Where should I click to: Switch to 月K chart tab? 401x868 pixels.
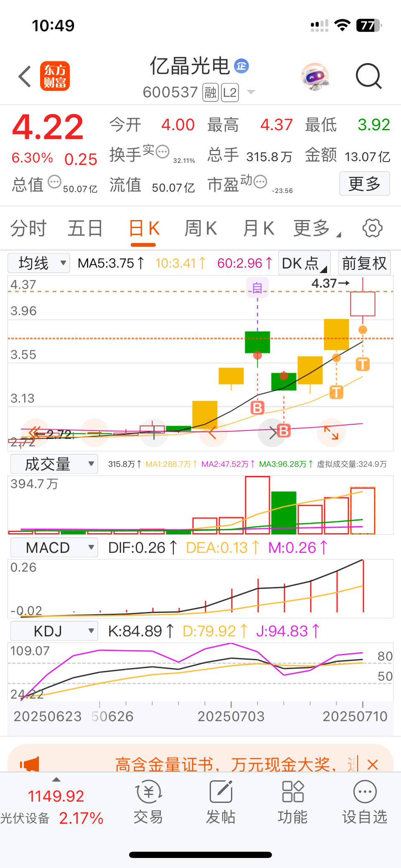[259, 228]
